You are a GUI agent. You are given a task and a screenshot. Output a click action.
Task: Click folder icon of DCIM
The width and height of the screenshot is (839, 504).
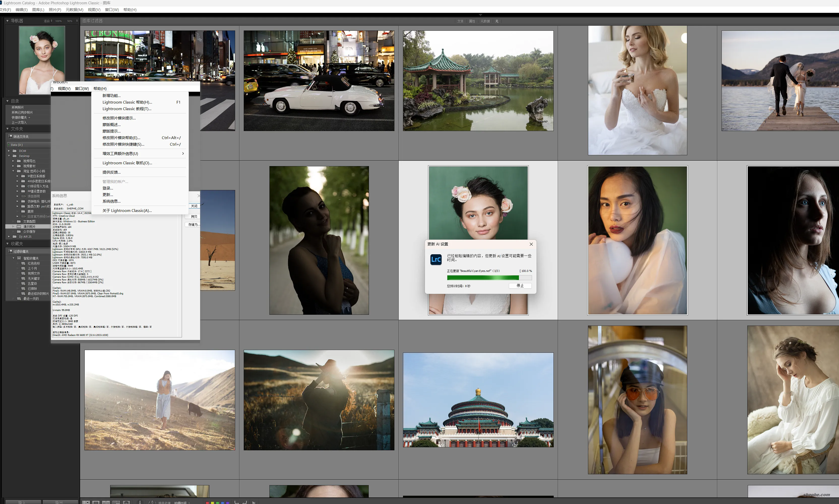(15, 151)
